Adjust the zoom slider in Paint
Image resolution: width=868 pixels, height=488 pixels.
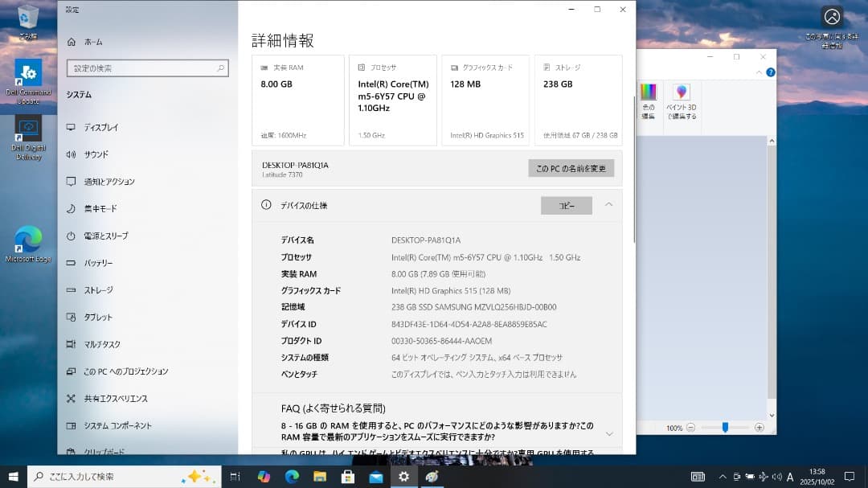726,429
